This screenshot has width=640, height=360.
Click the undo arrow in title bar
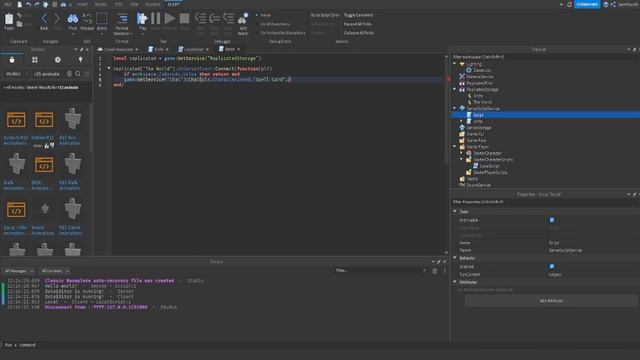28,4
